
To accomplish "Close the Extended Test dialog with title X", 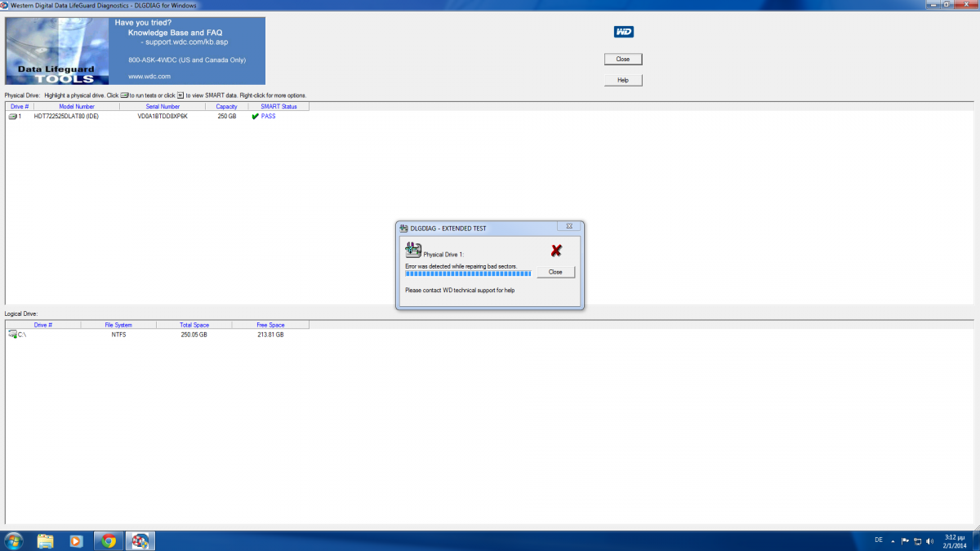I will point(569,226).
